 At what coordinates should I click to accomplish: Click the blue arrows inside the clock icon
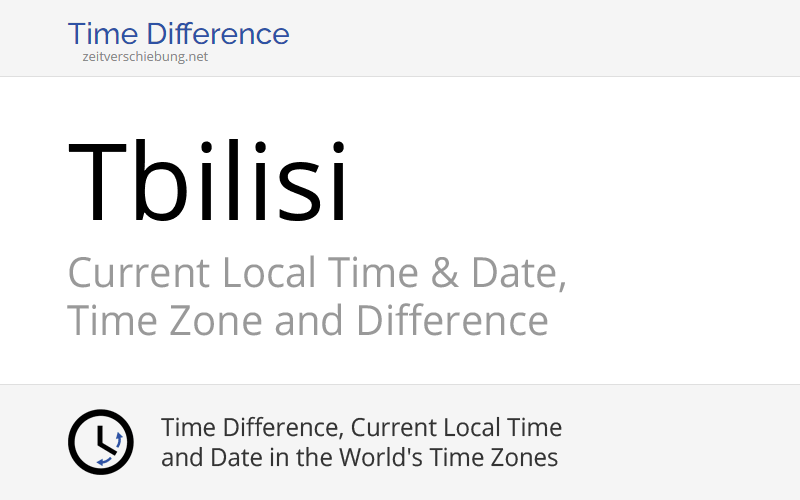[112, 448]
